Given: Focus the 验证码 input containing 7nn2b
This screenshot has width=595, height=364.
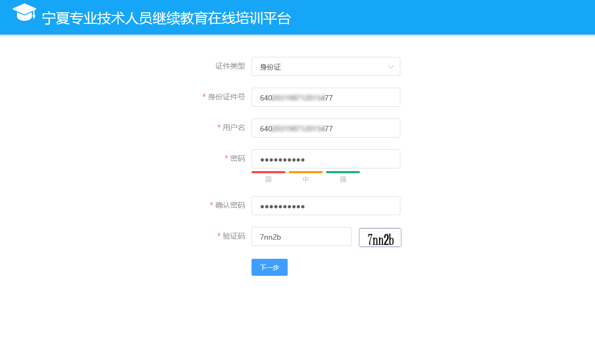Looking at the screenshot, I should point(301,236).
